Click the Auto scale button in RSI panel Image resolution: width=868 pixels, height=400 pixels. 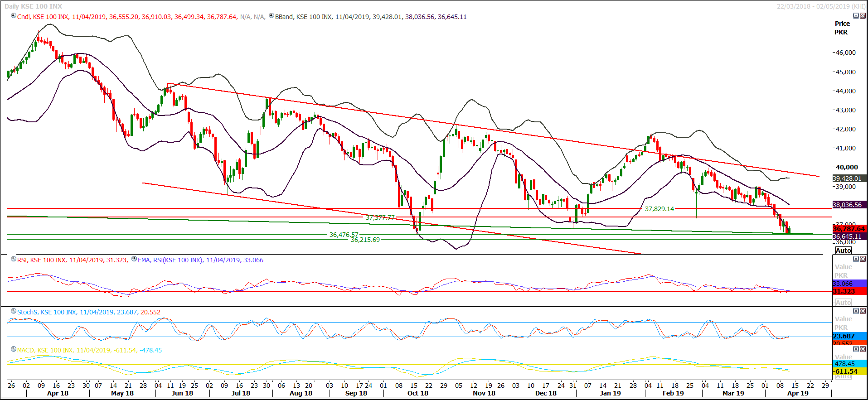(x=843, y=302)
